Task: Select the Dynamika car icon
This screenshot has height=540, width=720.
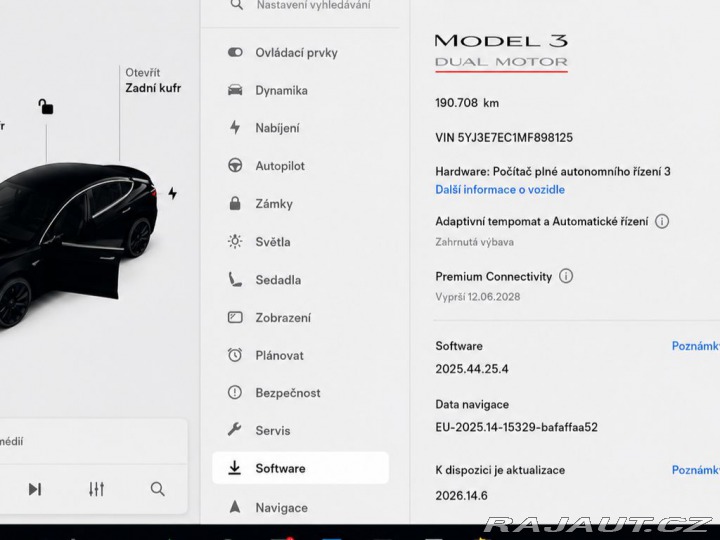Action: (x=235, y=90)
